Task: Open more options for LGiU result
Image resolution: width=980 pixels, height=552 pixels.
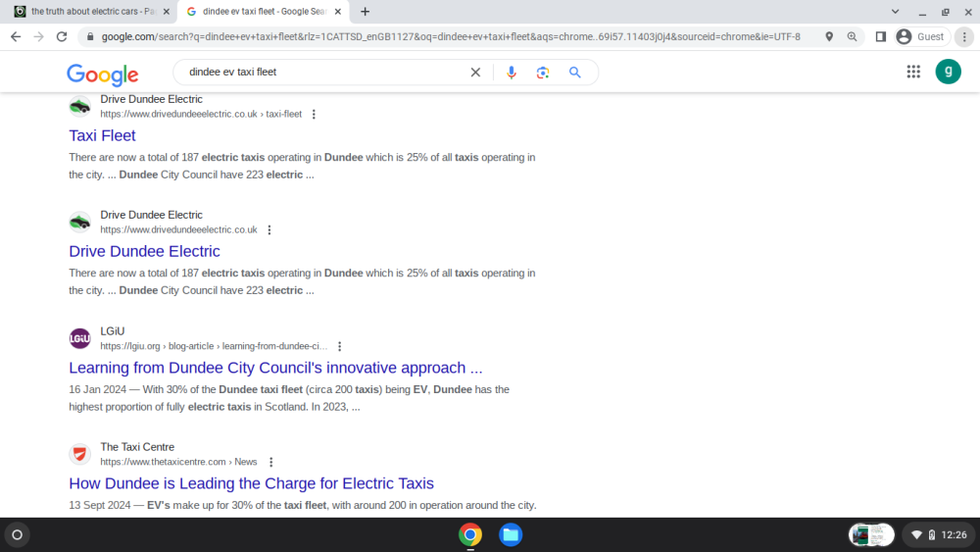Action: click(339, 346)
